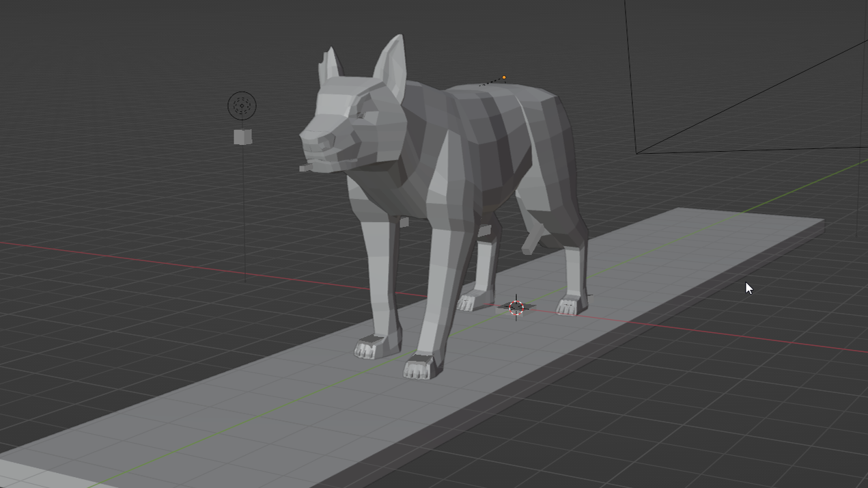The width and height of the screenshot is (868, 488).
Task: Click the wolf's tail
Action: coord(532,239)
